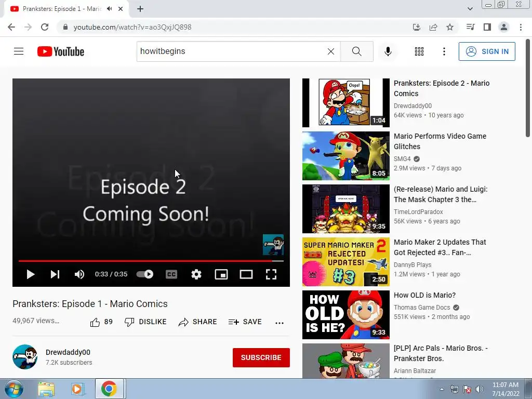Enter full screen mode
This screenshot has width=532, height=399.
[x=271, y=274]
